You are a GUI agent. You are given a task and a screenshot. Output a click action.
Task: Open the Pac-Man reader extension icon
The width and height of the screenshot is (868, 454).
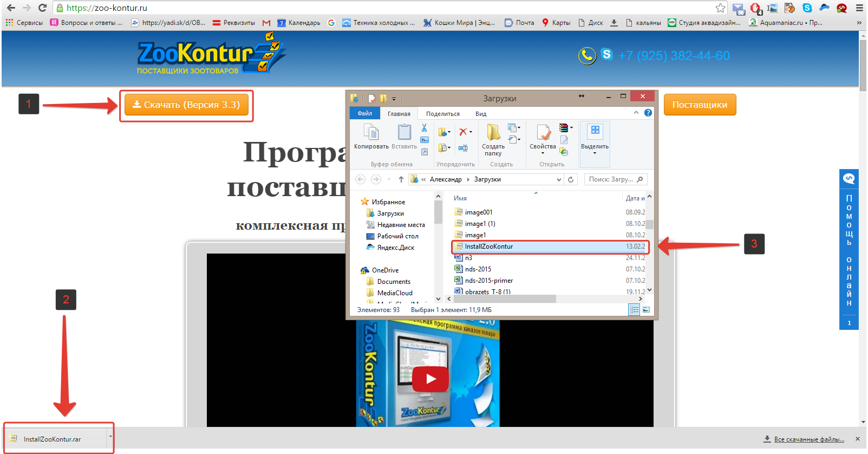[789, 8]
